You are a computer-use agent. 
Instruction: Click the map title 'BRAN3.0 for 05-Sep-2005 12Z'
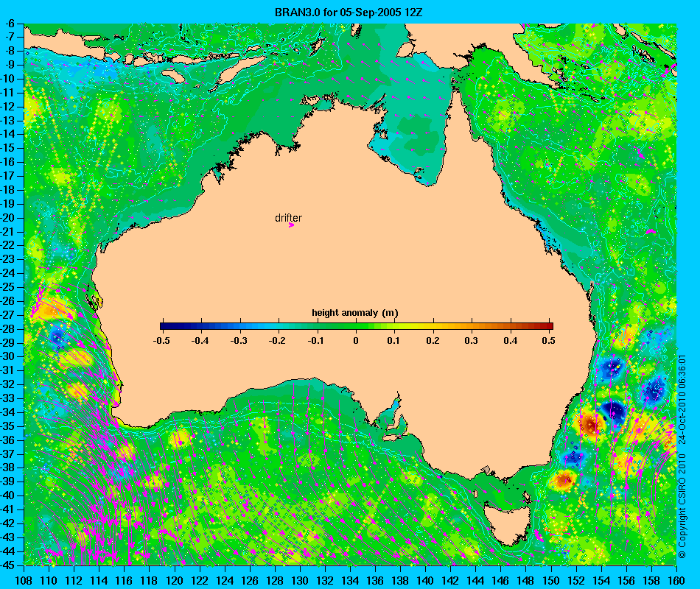click(x=349, y=12)
